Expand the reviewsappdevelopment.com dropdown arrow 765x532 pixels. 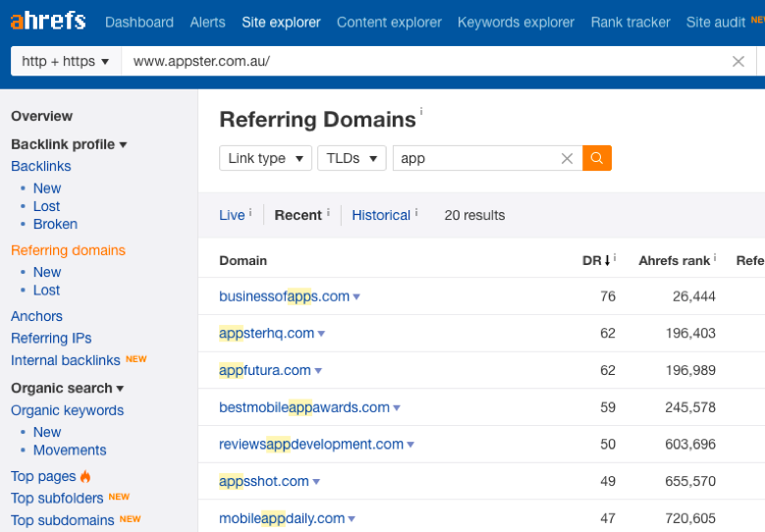point(410,445)
